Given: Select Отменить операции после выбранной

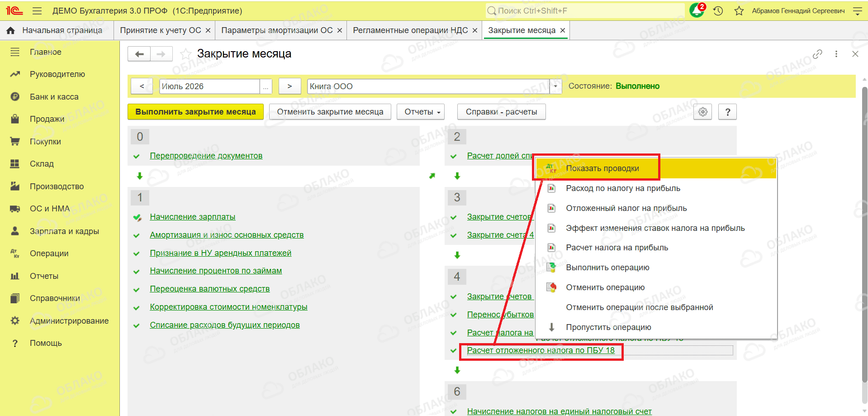Looking at the screenshot, I should [656, 307].
